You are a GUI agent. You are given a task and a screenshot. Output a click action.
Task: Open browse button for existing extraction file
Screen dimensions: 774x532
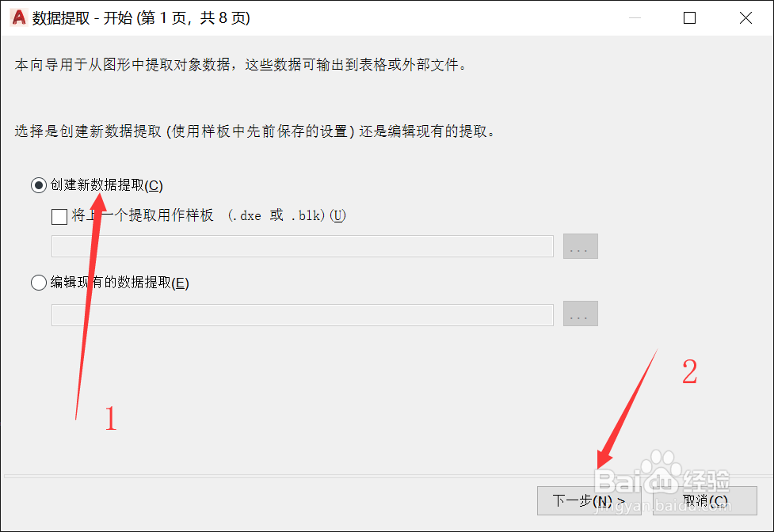click(581, 313)
